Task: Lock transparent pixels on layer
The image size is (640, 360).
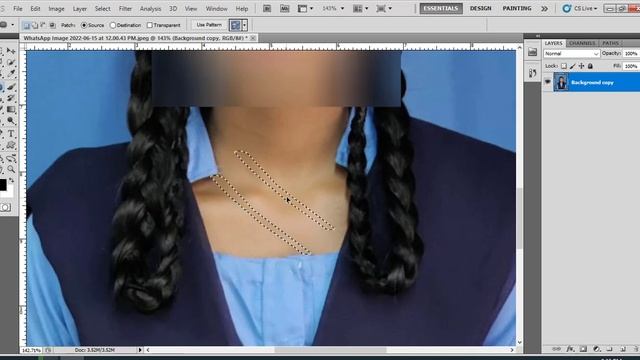Action: click(x=564, y=66)
